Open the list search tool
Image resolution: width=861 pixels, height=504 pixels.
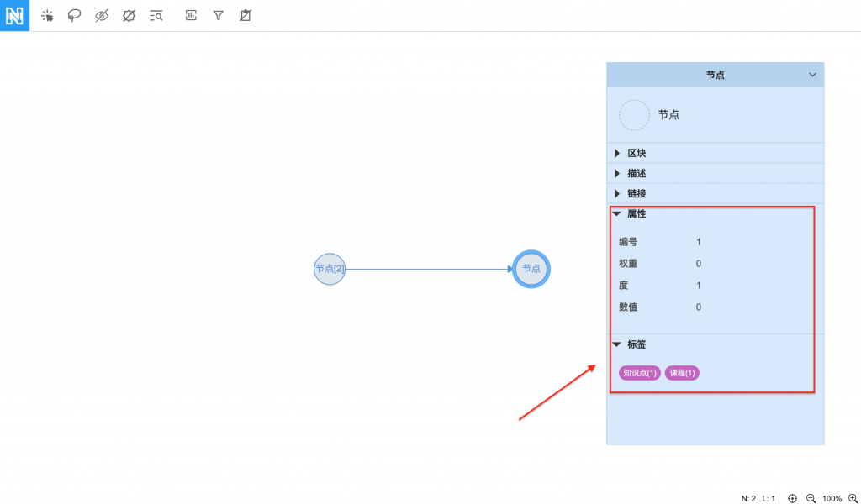156,15
